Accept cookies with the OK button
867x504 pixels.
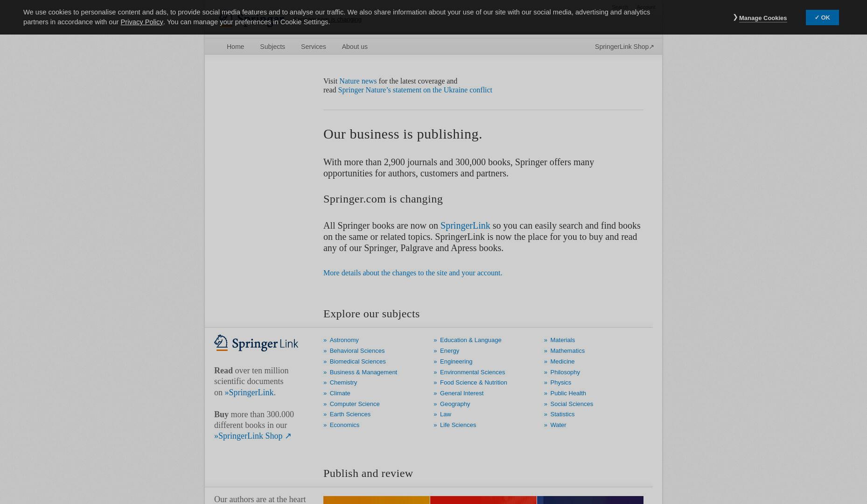(822, 18)
